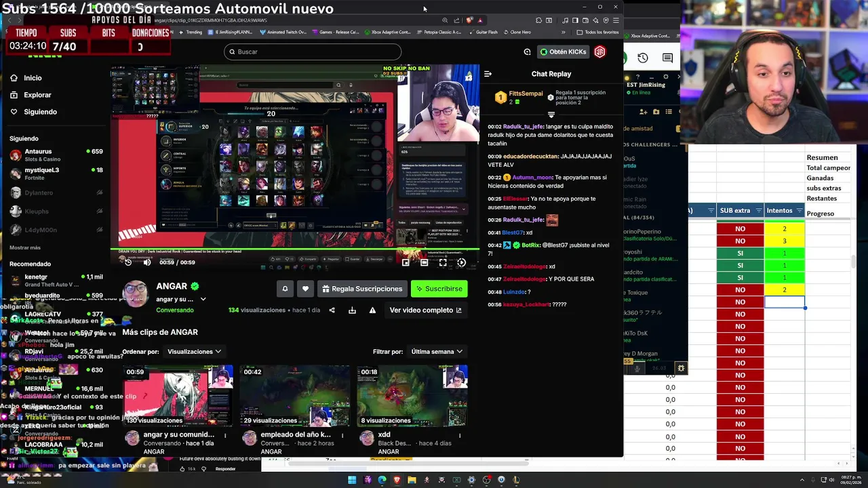Click Mostrar más under Siguiendo
This screenshot has height=488, width=868.
click(x=25, y=248)
